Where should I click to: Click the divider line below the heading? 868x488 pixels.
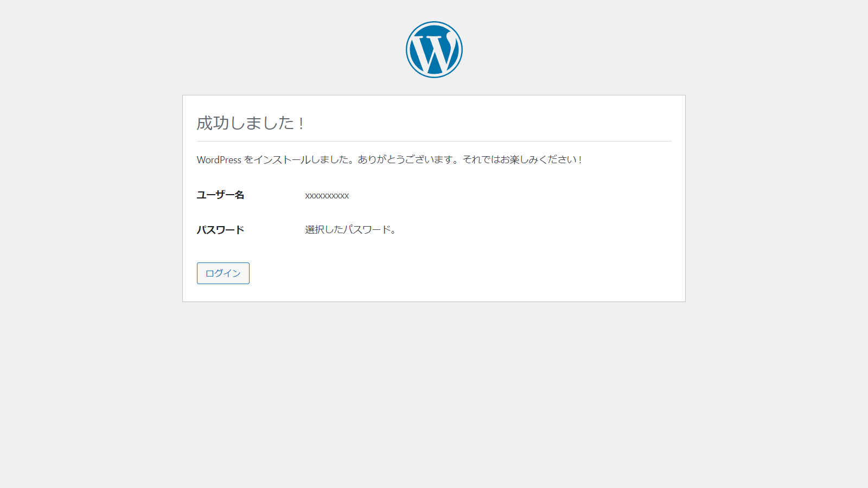pyautogui.click(x=434, y=141)
